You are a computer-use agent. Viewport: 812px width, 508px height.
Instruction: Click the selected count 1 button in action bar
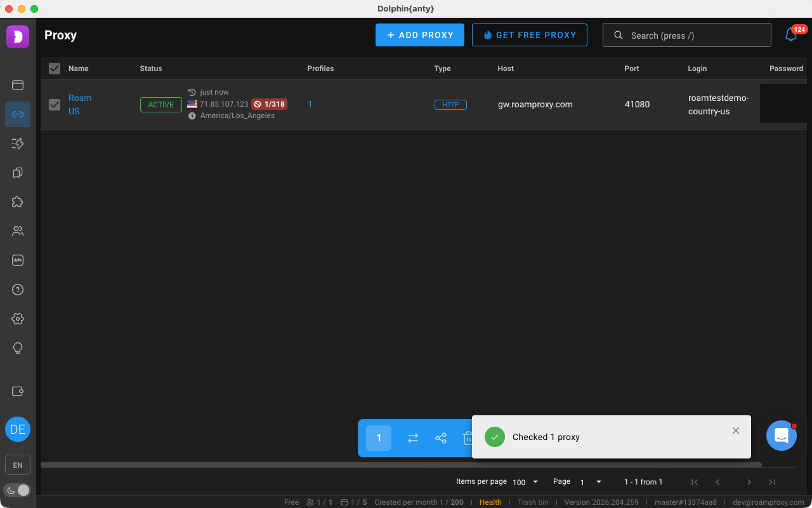coord(379,438)
